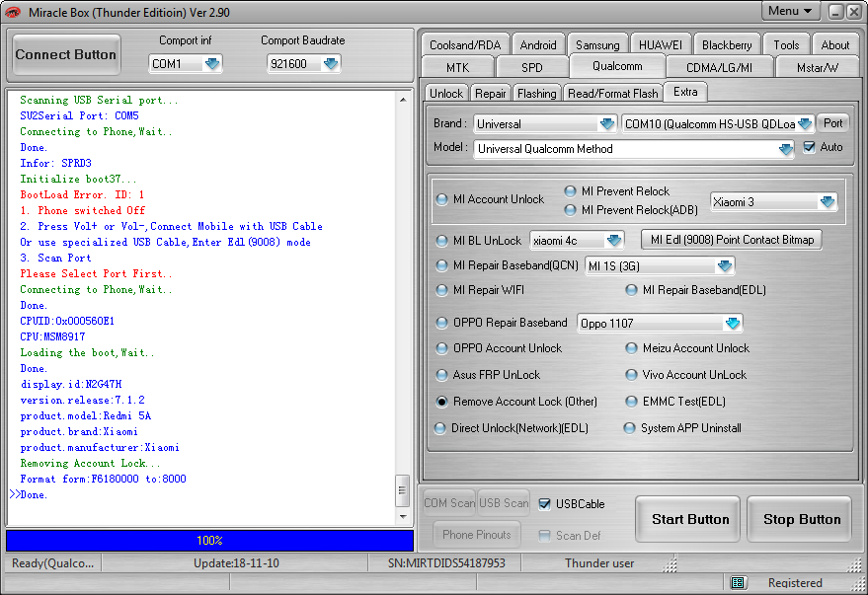Expand the Comport inf COM1 dropdown
This screenshot has height=595, width=868.
[x=212, y=63]
